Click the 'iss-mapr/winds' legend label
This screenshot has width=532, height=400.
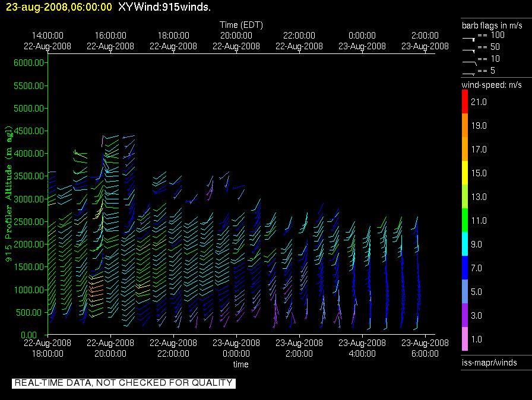489,363
